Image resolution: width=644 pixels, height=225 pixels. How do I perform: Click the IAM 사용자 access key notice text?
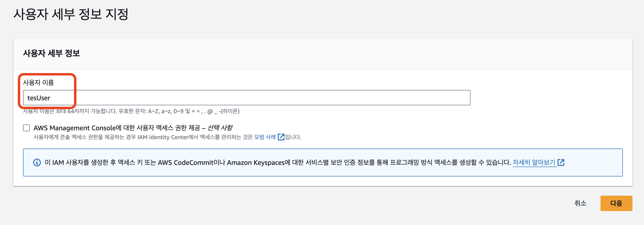click(x=278, y=162)
